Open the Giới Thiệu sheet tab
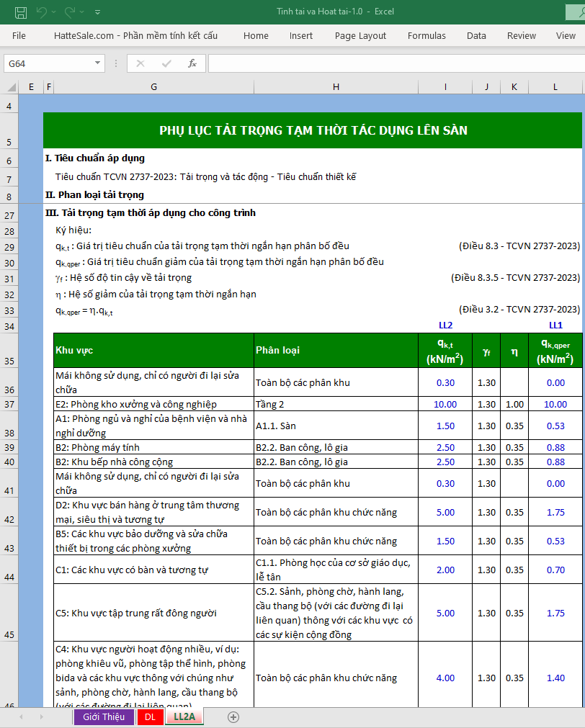Viewport: 585px width, 728px height. coord(104,717)
